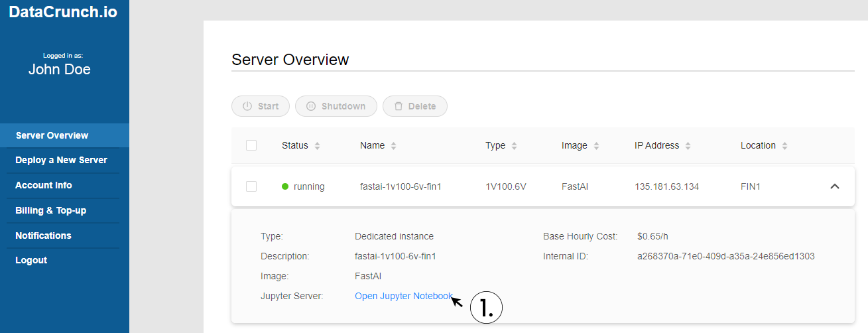
Task: Click Logout in the sidebar
Action: [x=31, y=260]
